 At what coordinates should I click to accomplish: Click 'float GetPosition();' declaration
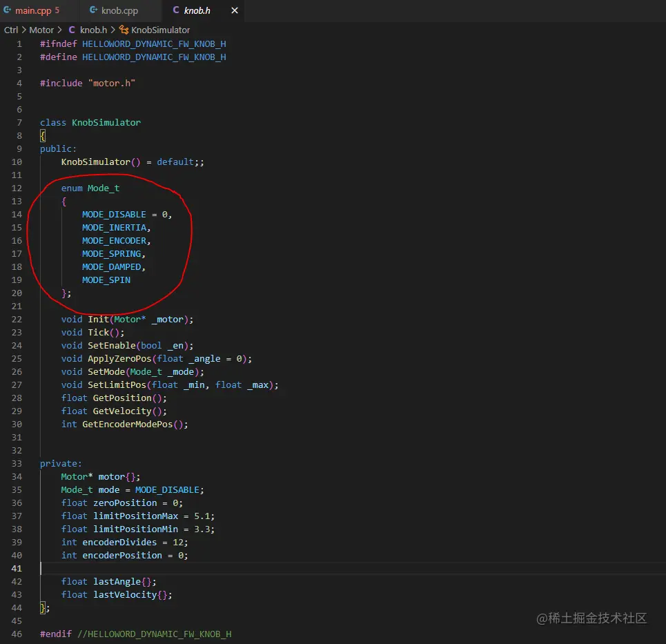click(114, 398)
